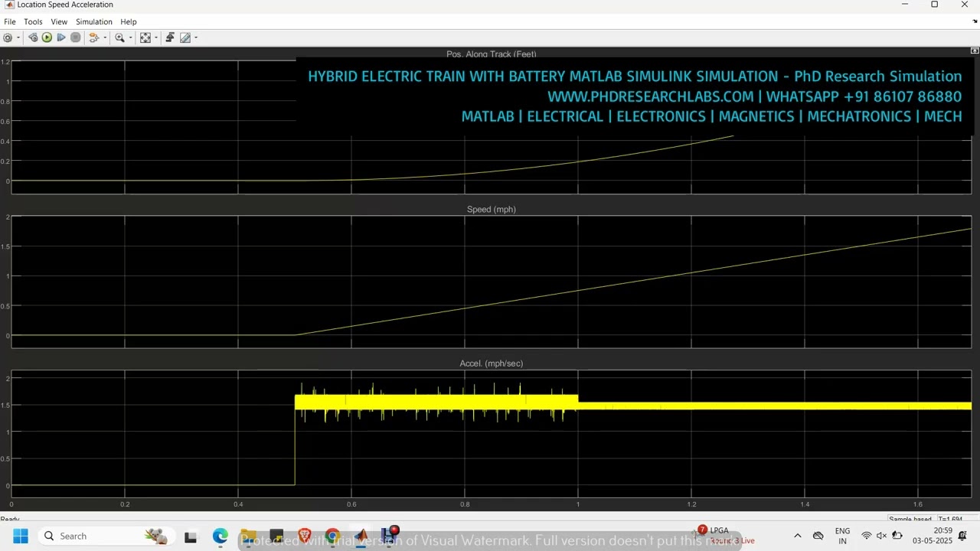Show hidden system tray icons chevron
This screenshot has height=551, width=980.
coord(797,536)
